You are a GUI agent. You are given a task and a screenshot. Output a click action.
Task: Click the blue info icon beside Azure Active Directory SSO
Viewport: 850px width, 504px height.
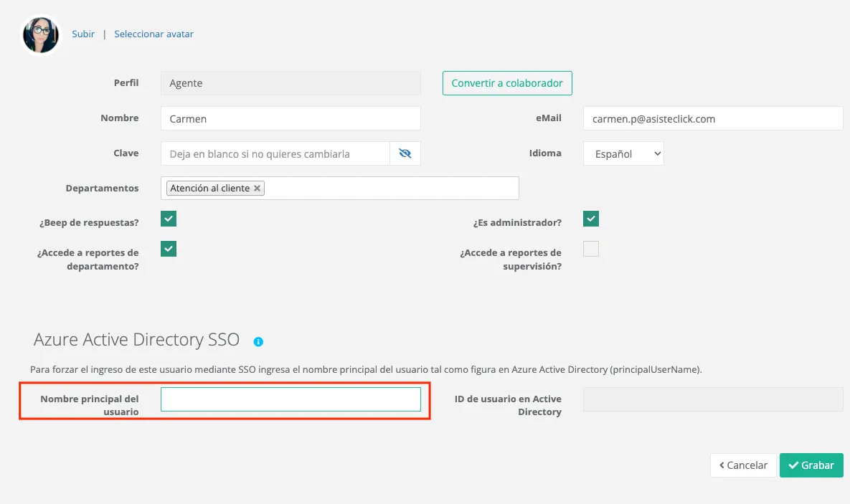(258, 341)
